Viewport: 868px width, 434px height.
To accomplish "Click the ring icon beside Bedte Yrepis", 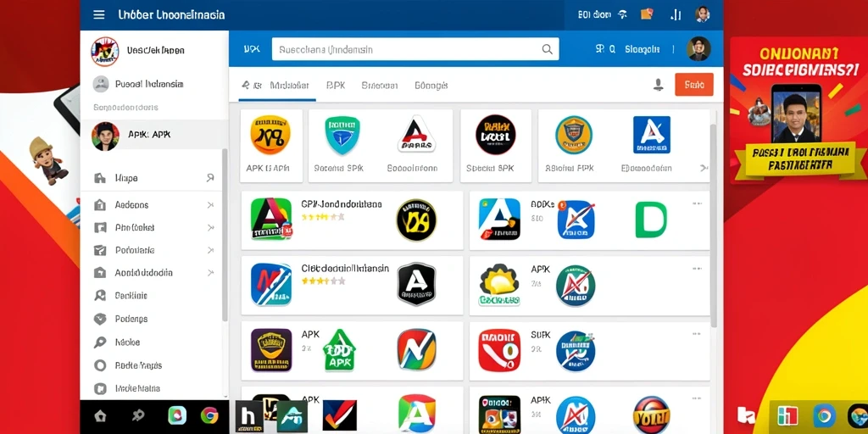I will [x=100, y=365].
